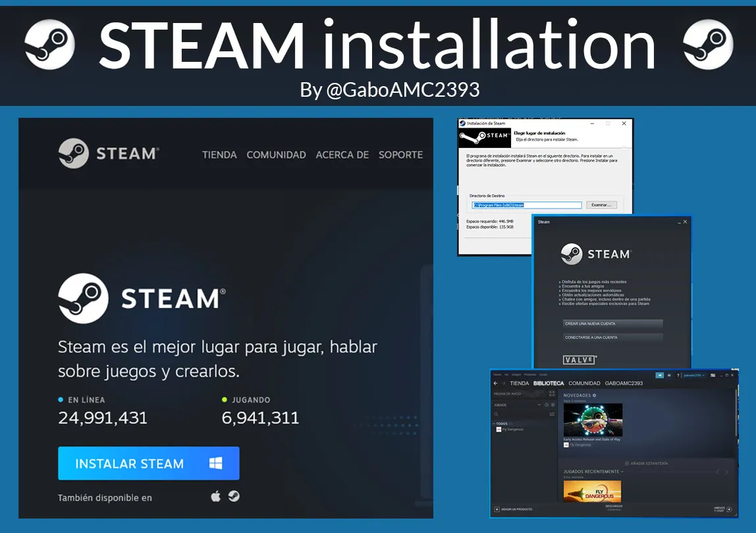This screenshot has width=756, height=533.
Task: Click the Fly Dangerous link under the news
Action: point(577,445)
